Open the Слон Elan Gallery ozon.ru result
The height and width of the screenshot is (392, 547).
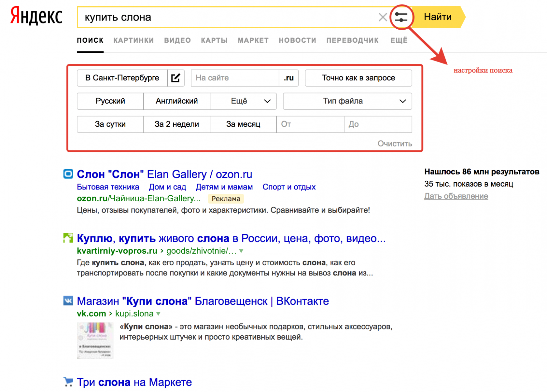coord(164,174)
